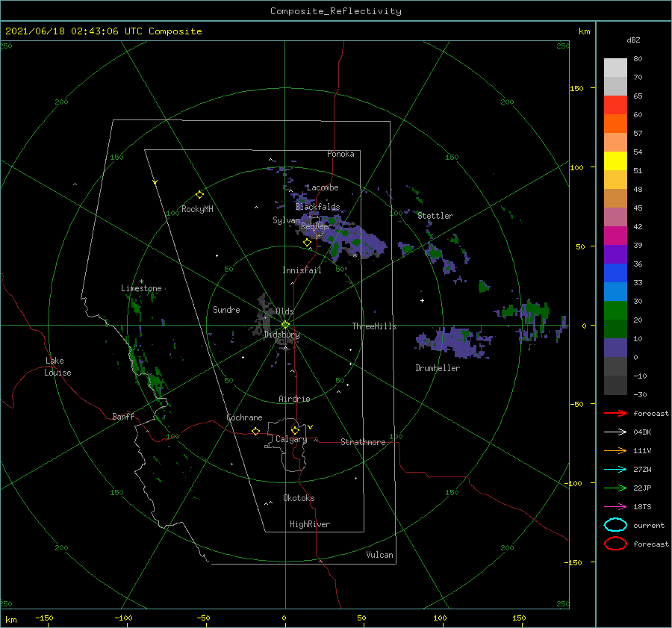Click the Blackfalds city label
Image resolution: width=672 pixels, height=628 pixels.
[x=317, y=207]
